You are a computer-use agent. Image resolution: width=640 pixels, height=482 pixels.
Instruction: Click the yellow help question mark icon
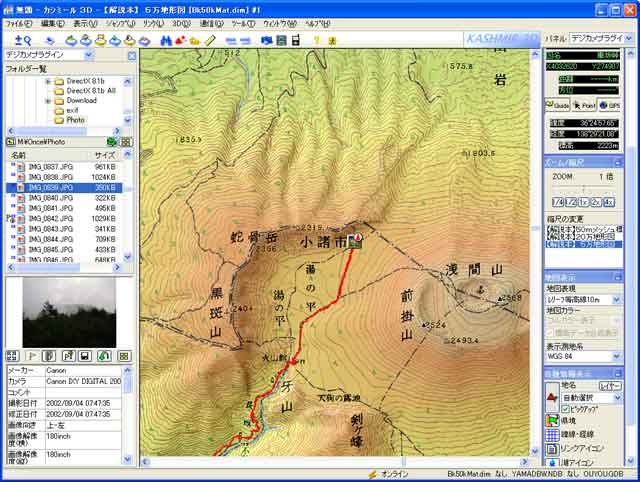pyautogui.click(x=316, y=40)
